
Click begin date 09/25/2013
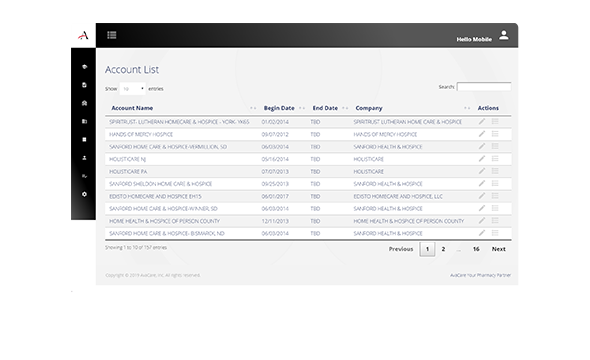coord(275,184)
